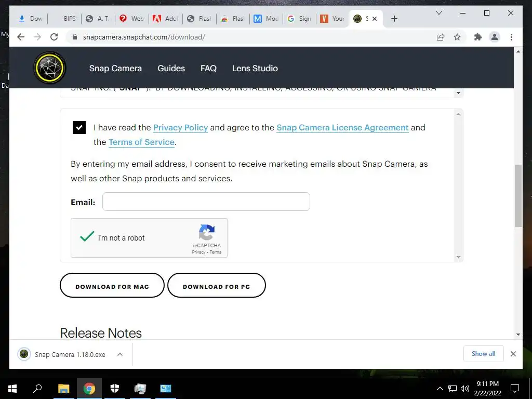
Task: Switch to the Mod tab
Action: (267, 19)
